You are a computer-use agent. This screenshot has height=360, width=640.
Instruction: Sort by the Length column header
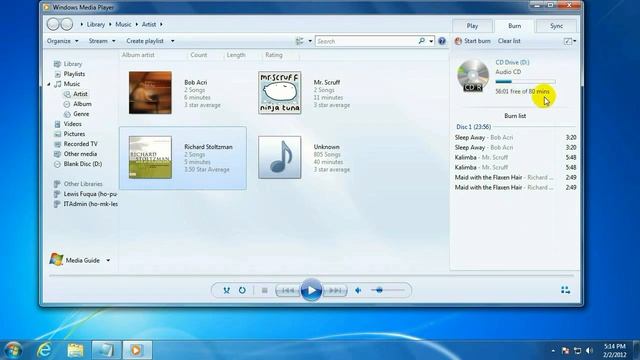point(236,55)
